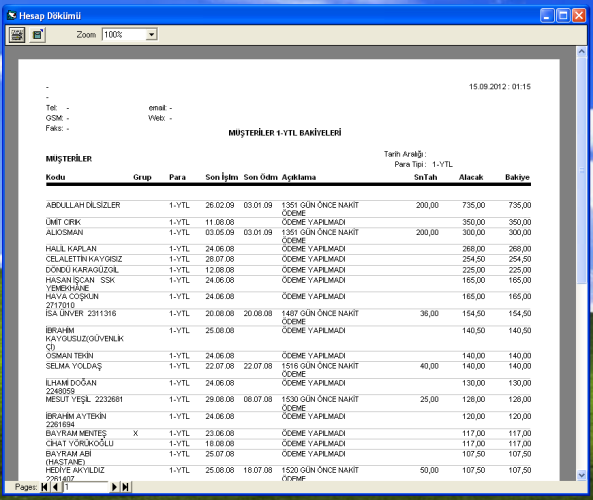The width and height of the screenshot is (593, 500).
Task: Click customer name HAVA COŞKUN
Action: click(72, 296)
